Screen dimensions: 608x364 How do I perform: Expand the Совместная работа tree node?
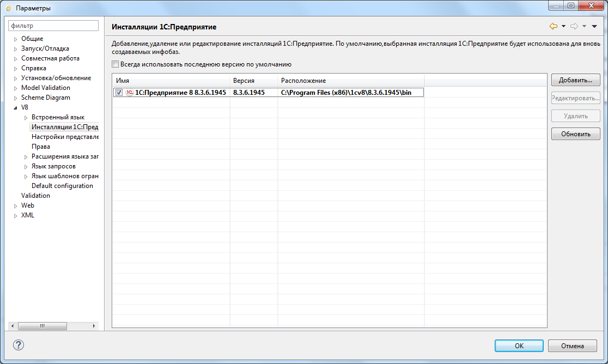(15, 59)
